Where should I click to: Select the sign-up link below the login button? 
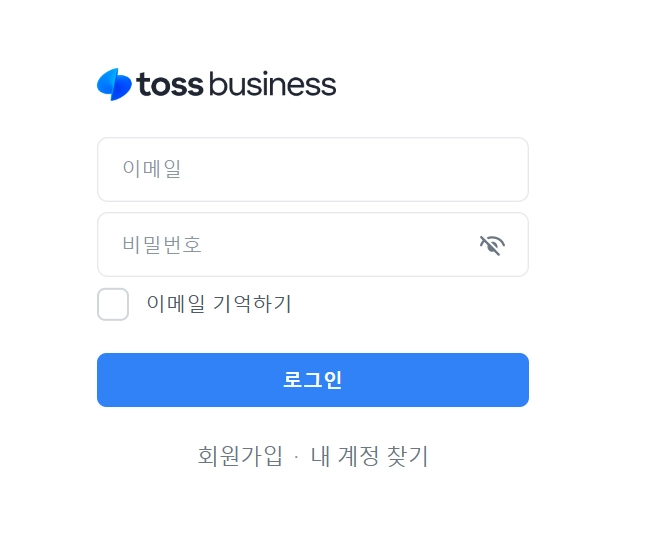(x=240, y=457)
